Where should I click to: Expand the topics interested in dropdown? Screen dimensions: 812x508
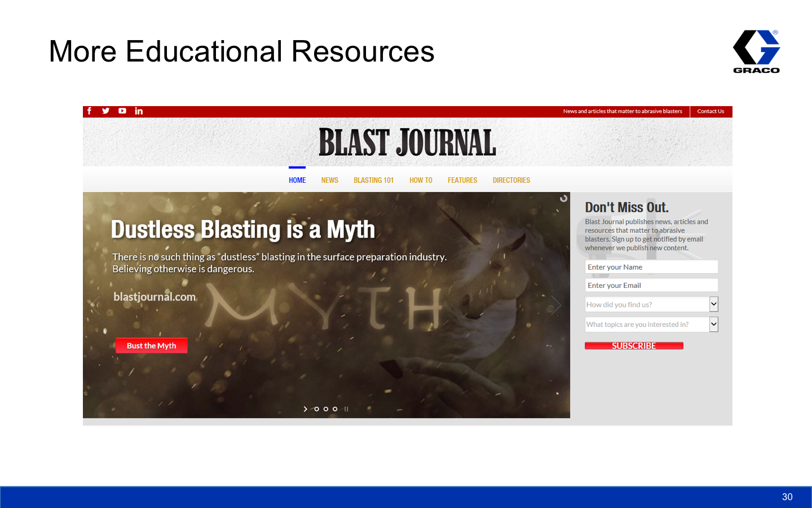(x=652, y=324)
